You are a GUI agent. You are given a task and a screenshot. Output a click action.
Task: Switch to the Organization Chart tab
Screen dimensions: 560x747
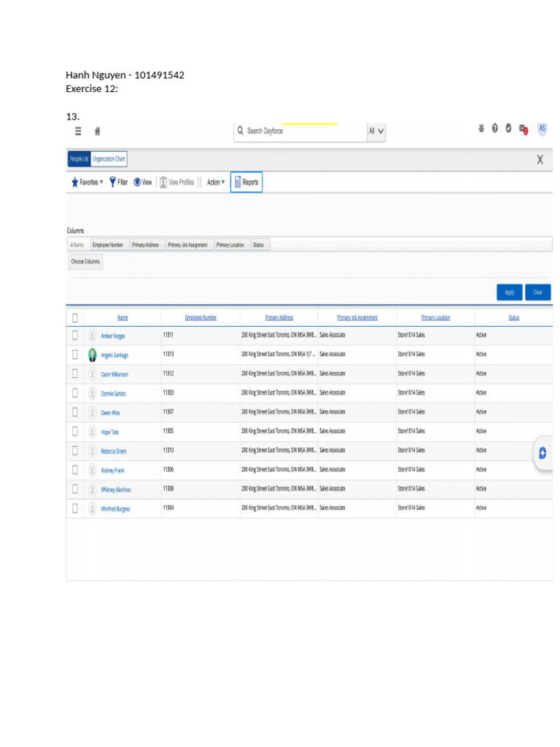(109, 158)
